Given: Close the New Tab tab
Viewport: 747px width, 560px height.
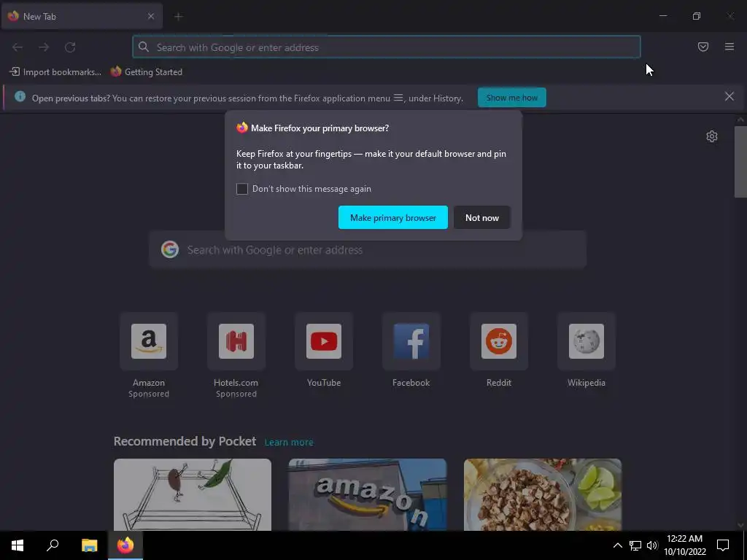Looking at the screenshot, I should tap(150, 16).
